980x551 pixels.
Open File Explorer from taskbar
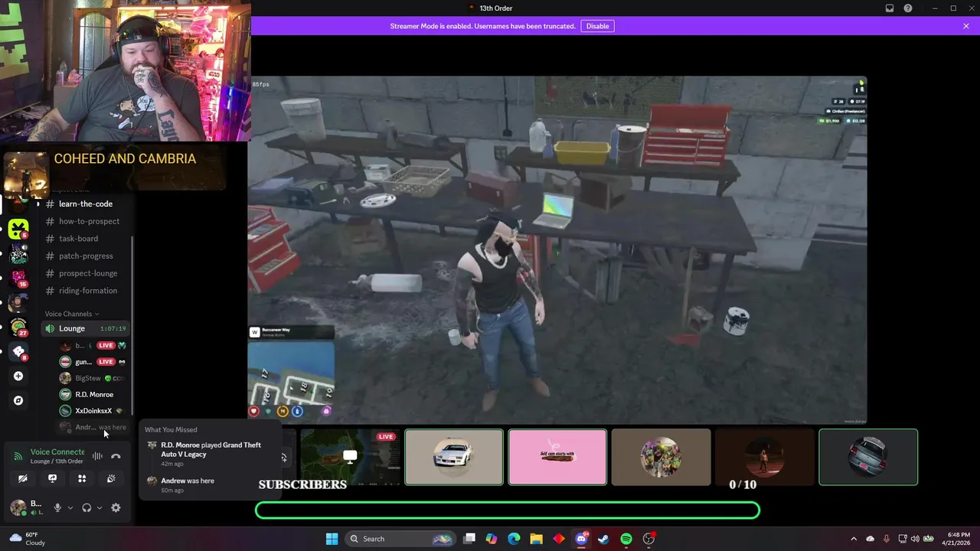(536, 539)
